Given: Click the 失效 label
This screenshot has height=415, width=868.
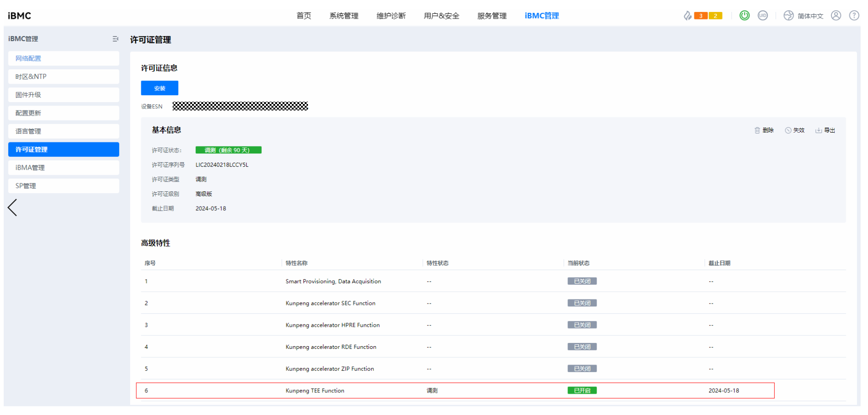Looking at the screenshot, I should pos(799,130).
